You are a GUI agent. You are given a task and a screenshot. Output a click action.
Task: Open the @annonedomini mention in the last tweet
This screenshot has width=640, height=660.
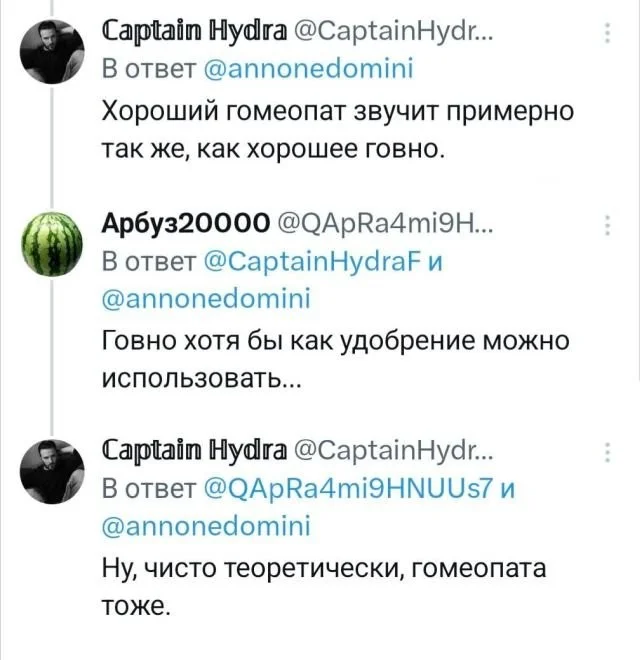tap(207, 524)
